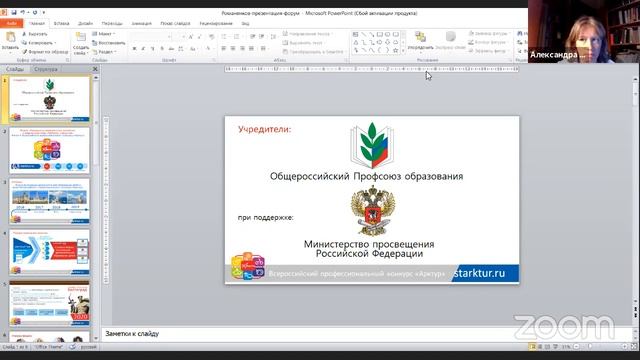Open the Дизайн ribbon tab

click(85, 23)
